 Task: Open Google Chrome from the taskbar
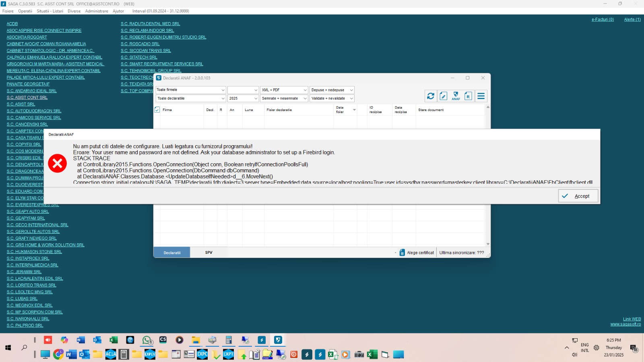point(58,354)
